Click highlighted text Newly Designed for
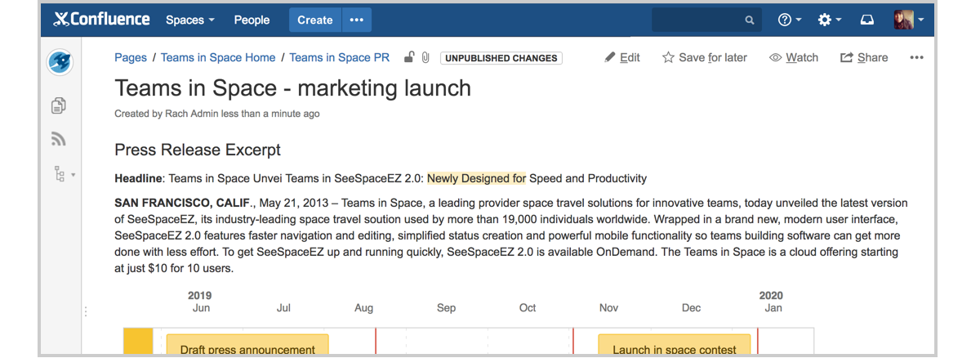This screenshot has width=980, height=358. pyautogui.click(x=476, y=178)
